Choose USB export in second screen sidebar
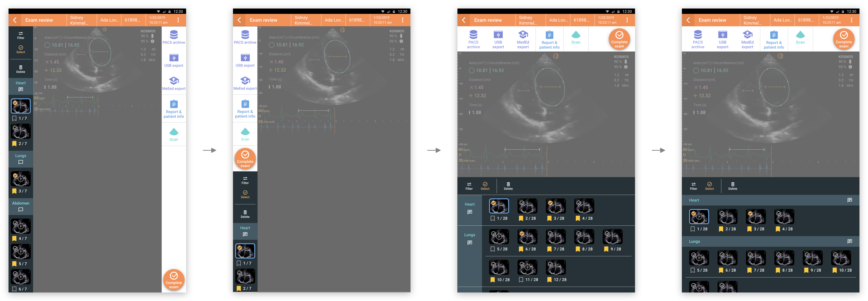The width and height of the screenshot is (868, 301). click(245, 61)
